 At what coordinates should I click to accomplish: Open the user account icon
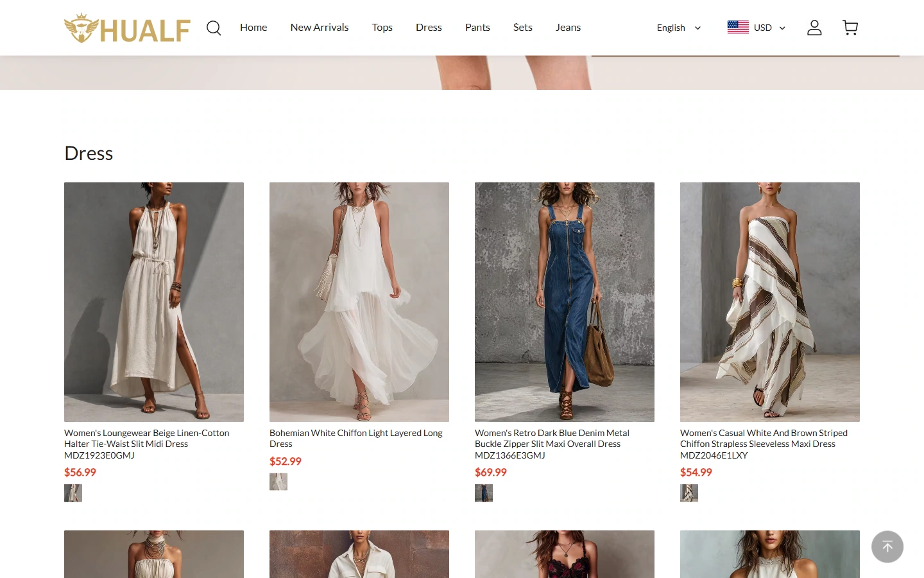click(814, 28)
